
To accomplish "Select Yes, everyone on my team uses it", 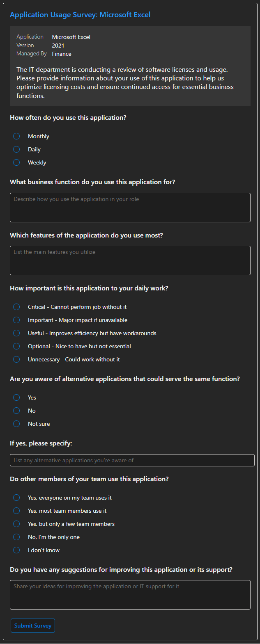I will tap(16, 498).
